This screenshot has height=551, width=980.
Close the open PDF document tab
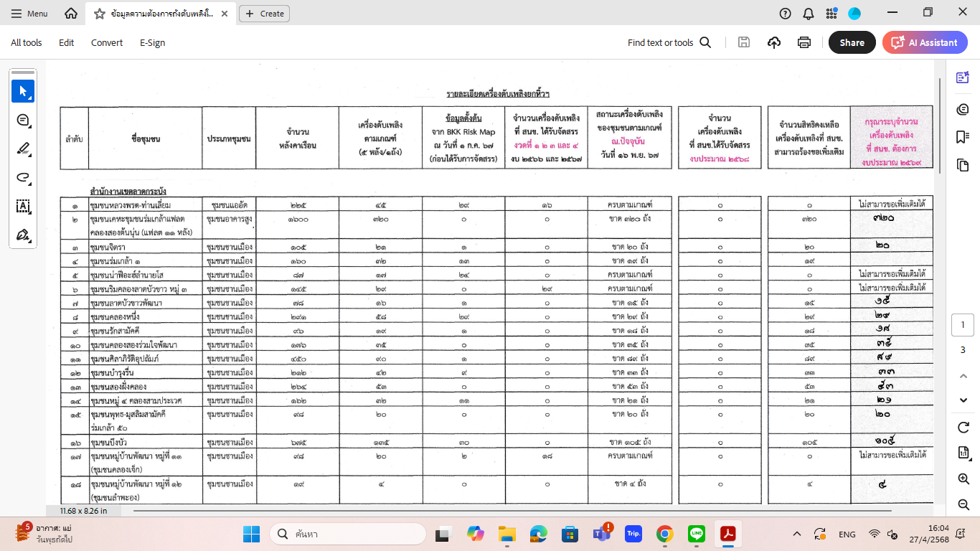click(x=223, y=14)
